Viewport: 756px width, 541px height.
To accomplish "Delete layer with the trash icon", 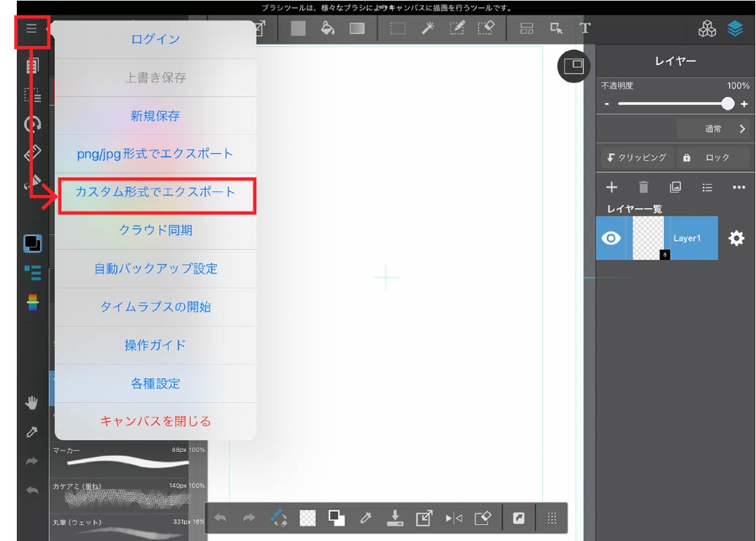I will 643,188.
